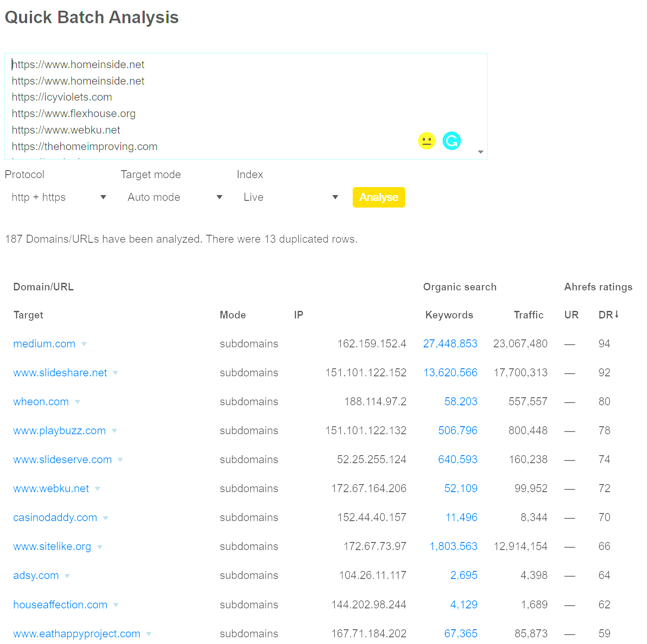647x644 pixels.
Task: Open keywords count 1,803,563 for sitelike.org
Action: [453, 546]
